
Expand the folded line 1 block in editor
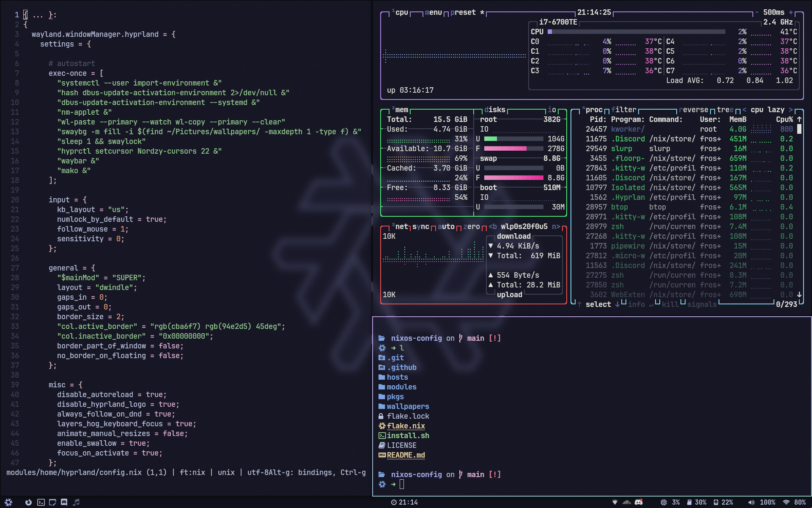tap(38, 15)
